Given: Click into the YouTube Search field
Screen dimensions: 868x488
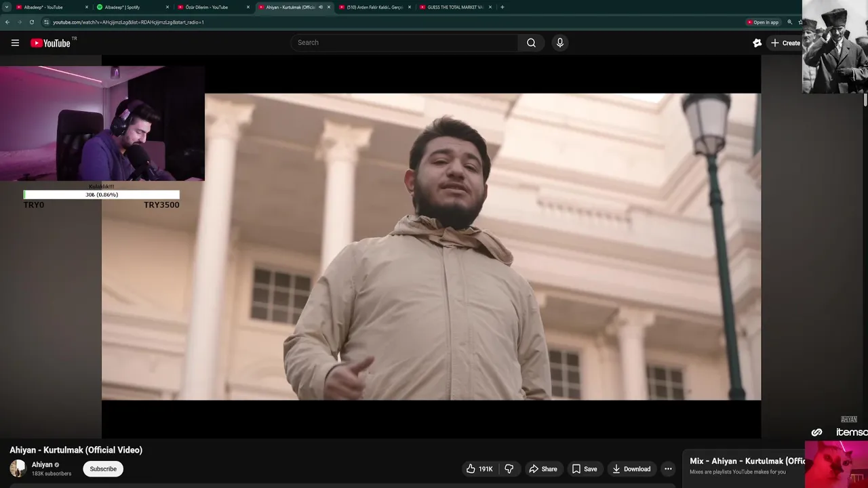Looking at the screenshot, I should pos(405,43).
